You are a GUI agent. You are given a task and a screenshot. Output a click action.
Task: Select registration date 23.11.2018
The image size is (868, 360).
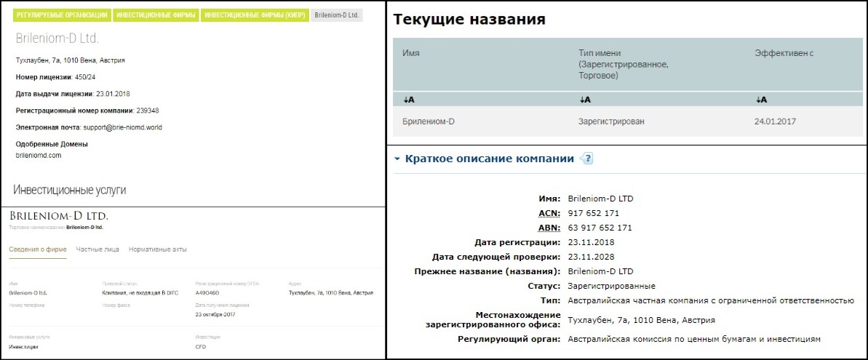coord(592,242)
